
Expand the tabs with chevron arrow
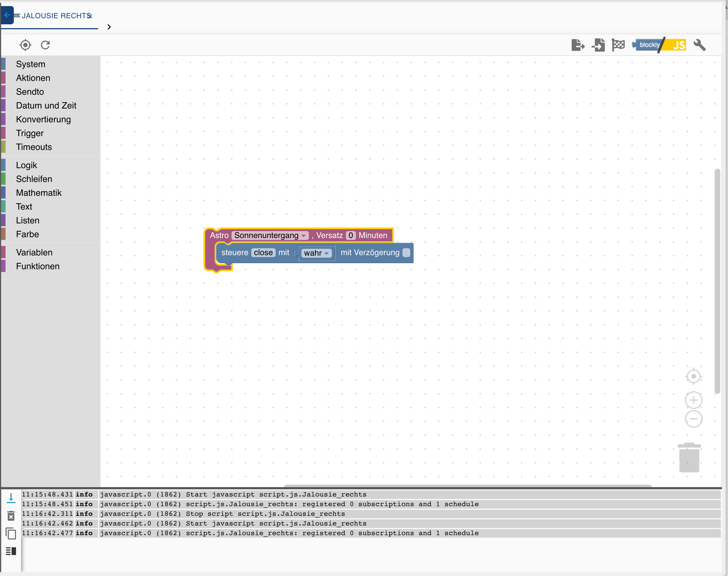pos(109,27)
